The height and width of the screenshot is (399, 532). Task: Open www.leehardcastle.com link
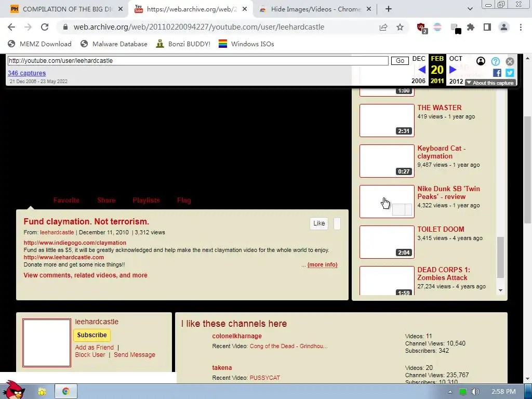[x=64, y=257]
